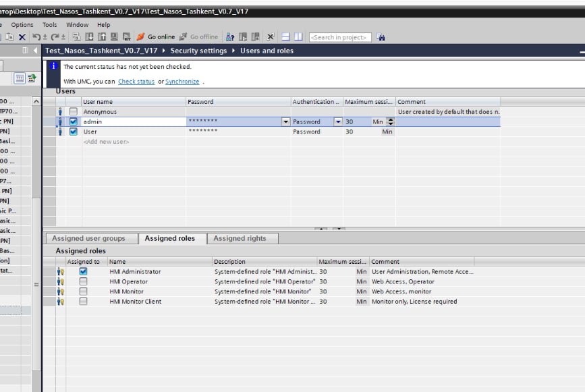Collapse the project tree with left arrow
The image size is (585, 392).
point(36,51)
